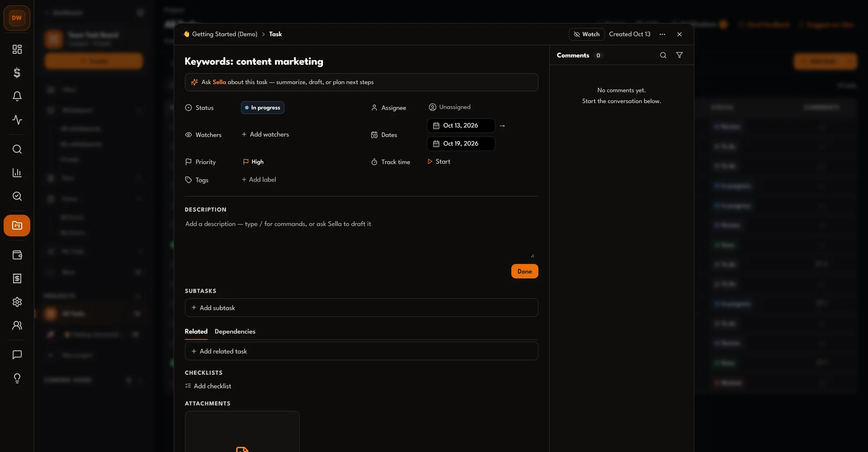Viewport: 868px width, 452px height.
Task: Start time tracking for this task
Action: coord(439,161)
